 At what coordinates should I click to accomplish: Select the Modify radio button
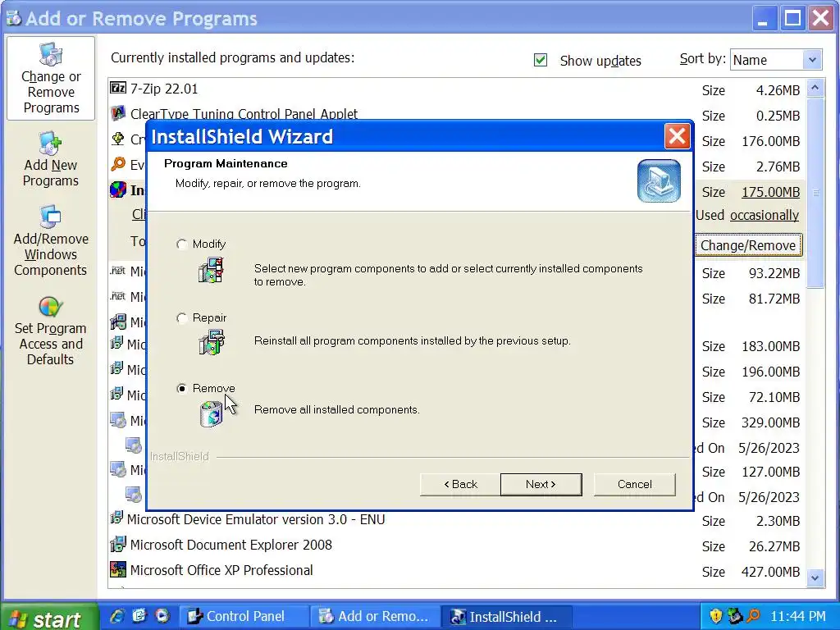pos(182,244)
